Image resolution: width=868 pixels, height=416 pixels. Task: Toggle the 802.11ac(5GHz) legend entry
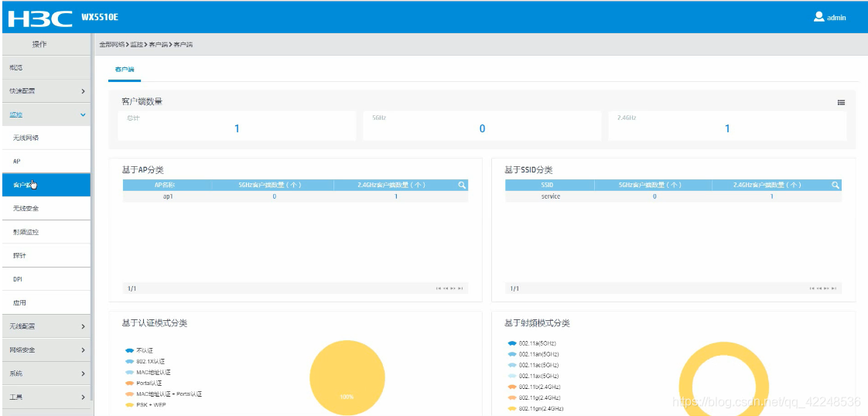tap(533, 365)
